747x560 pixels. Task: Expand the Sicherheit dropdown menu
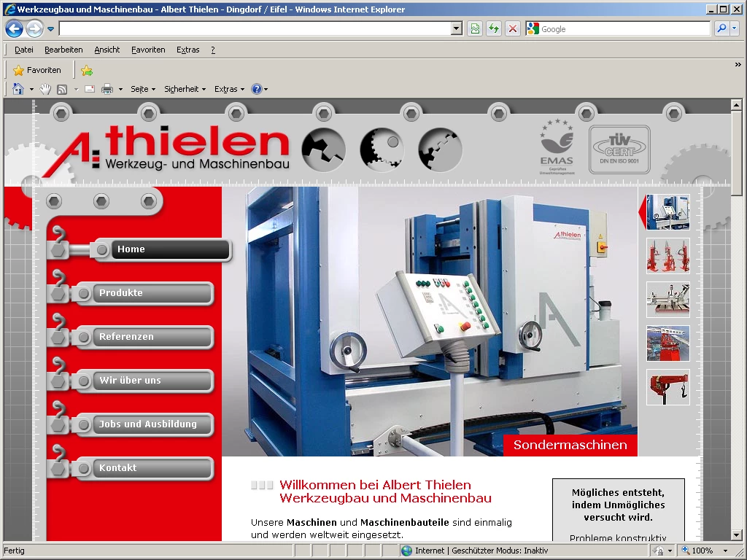click(185, 89)
